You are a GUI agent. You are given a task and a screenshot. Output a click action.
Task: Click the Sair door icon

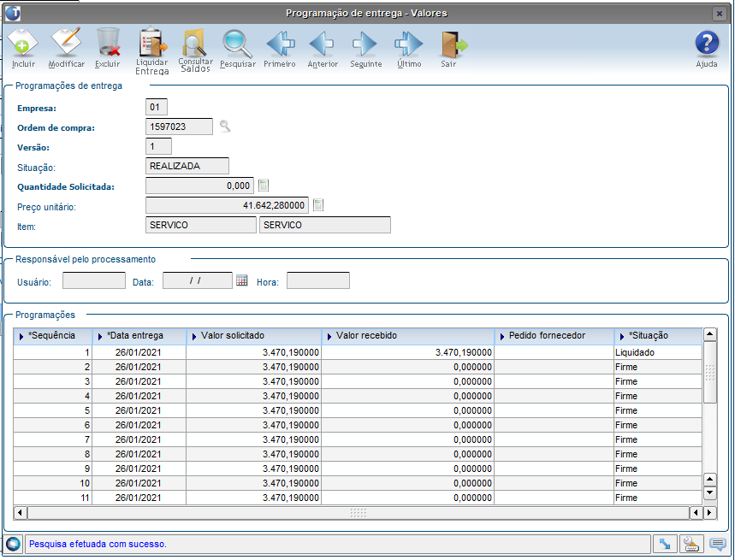click(x=453, y=44)
